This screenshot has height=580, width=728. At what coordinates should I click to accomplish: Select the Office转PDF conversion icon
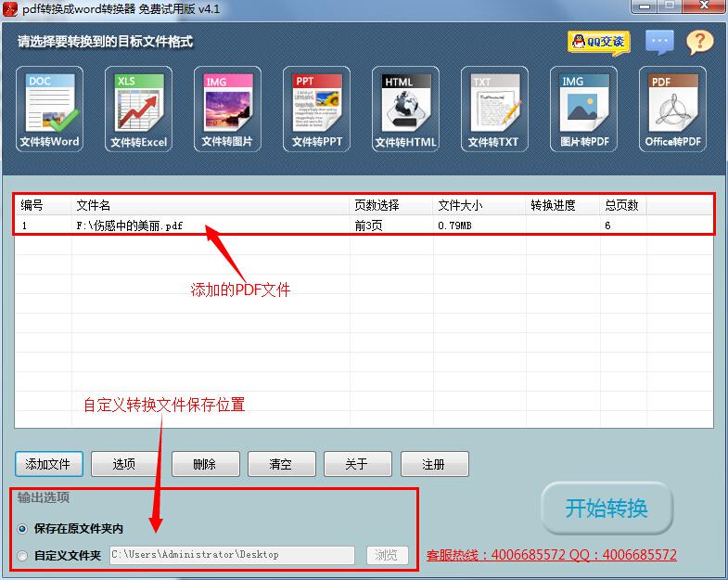(672, 109)
